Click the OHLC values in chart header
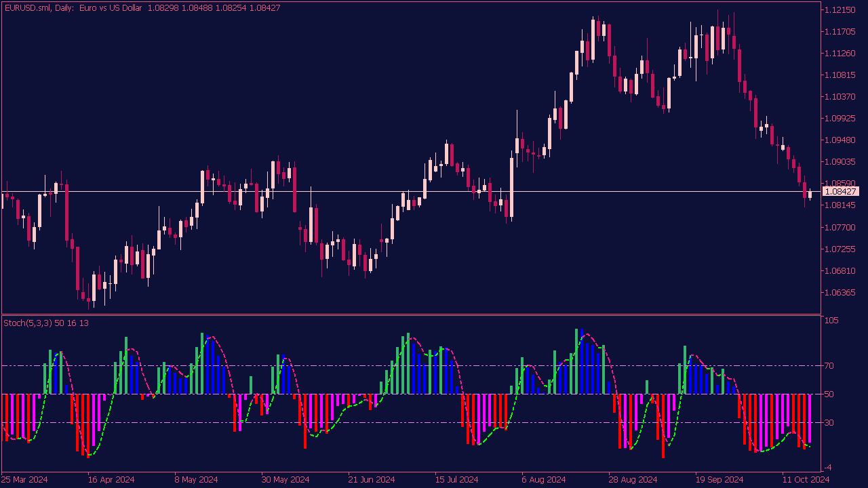Viewport: 868px width, 488px height. (x=214, y=7)
